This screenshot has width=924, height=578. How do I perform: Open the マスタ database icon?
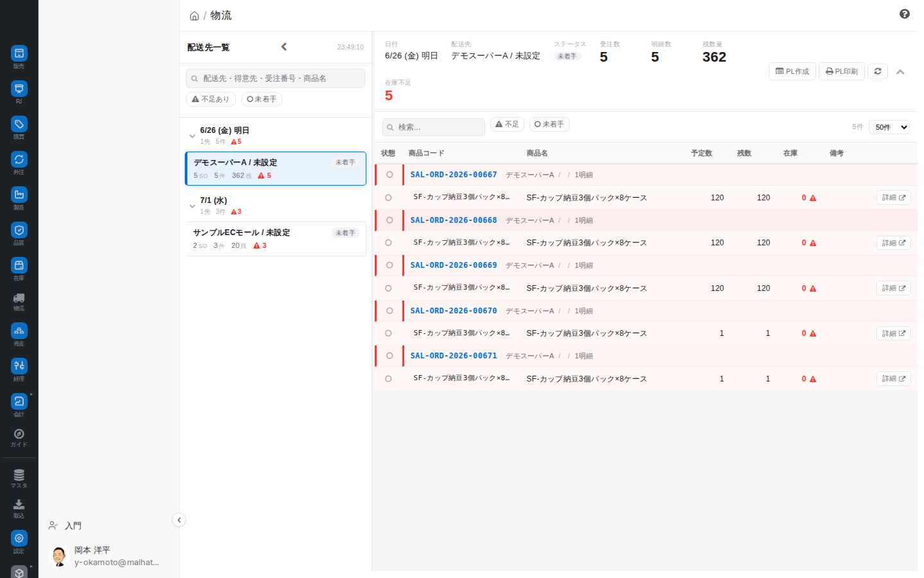click(19, 475)
